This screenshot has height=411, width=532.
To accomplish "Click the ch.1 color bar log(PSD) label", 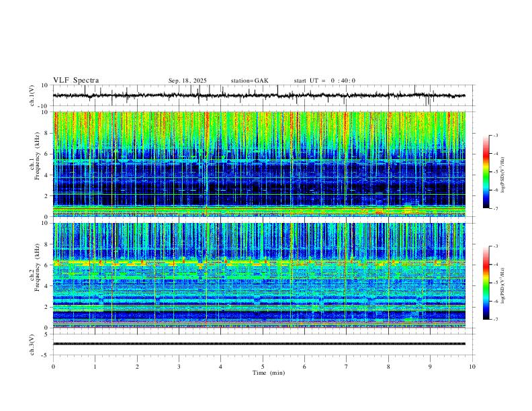I will pos(503,175).
